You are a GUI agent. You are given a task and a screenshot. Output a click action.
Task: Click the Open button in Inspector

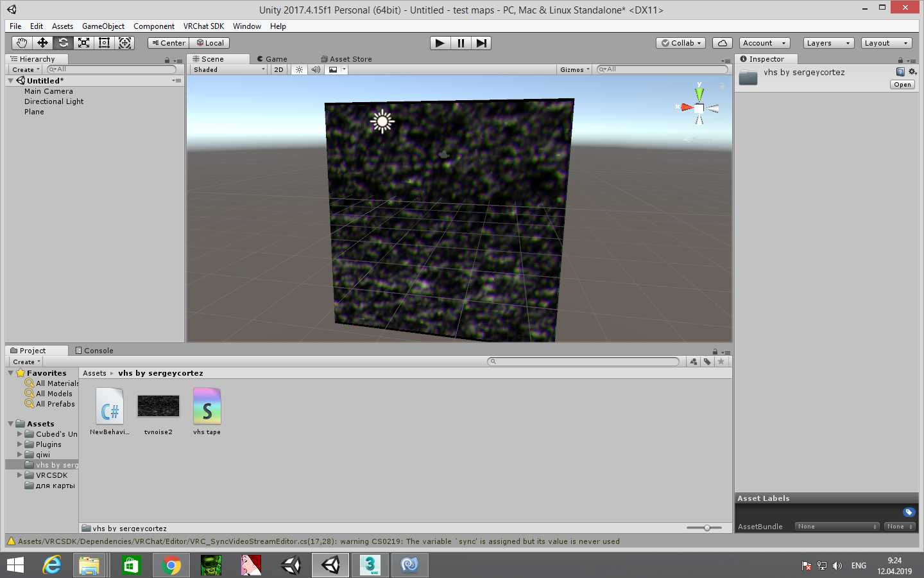[x=902, y=85]
